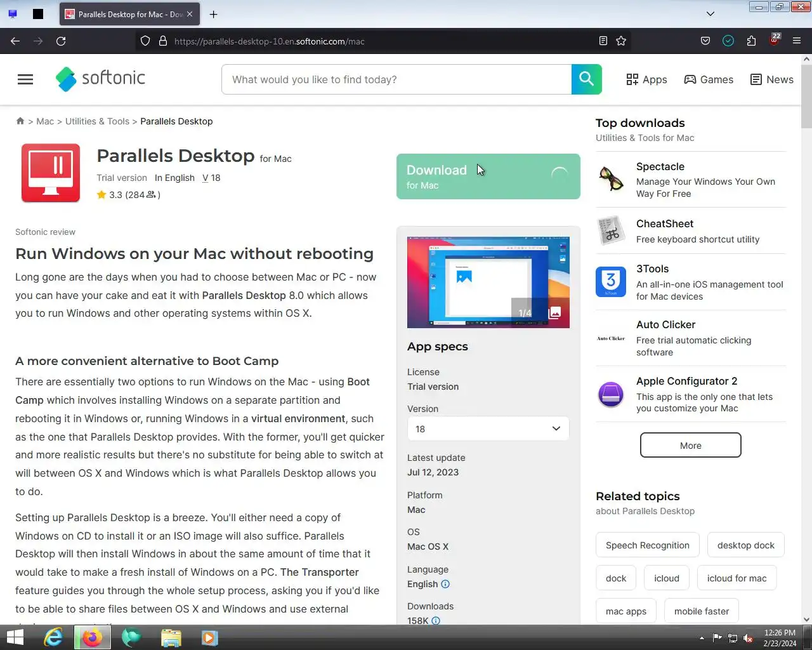Viewport: 812px width, 650px height.
Task: Click the Parallels Desktop app icon
Action: point(51,173)
